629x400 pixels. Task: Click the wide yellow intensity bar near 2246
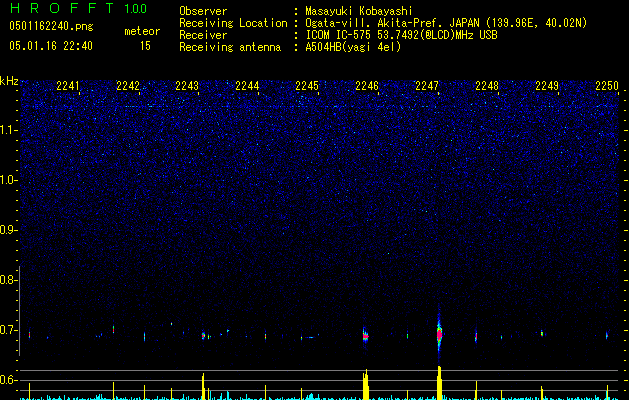click(x=365, y=384)
